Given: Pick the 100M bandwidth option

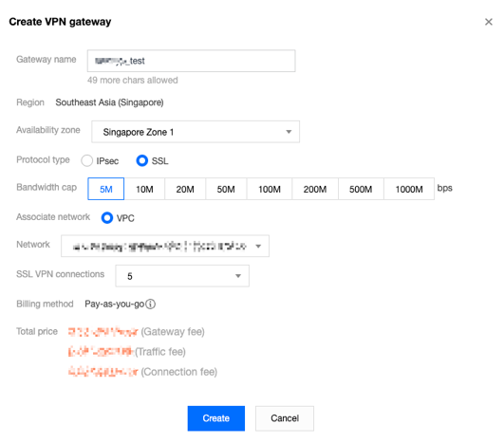Looking at the screenshot, I should tap(270, 189).
